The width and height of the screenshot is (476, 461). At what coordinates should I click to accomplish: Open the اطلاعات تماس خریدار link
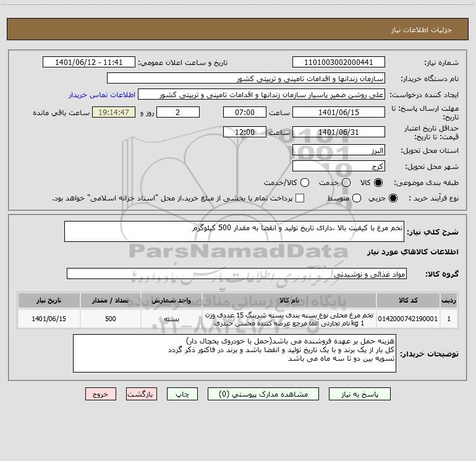[102, 95]
